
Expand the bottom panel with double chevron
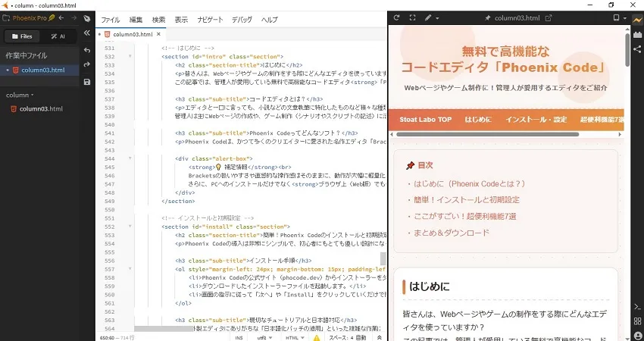(x=379, y=338)
